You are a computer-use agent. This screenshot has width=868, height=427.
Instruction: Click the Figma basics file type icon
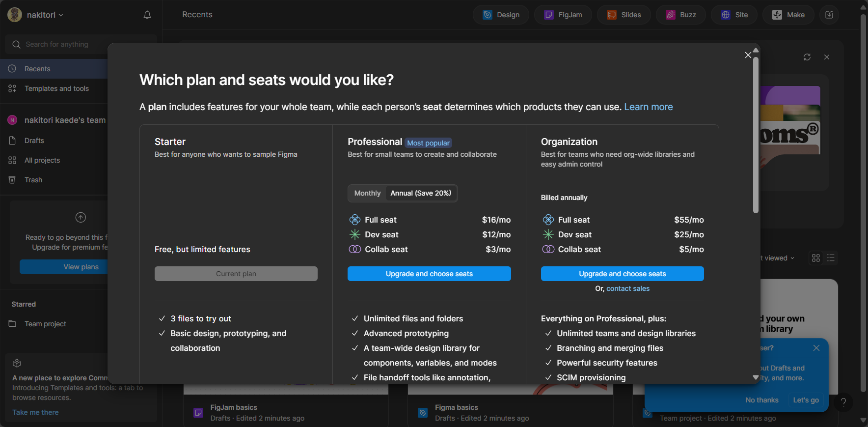tap(423, 413)
